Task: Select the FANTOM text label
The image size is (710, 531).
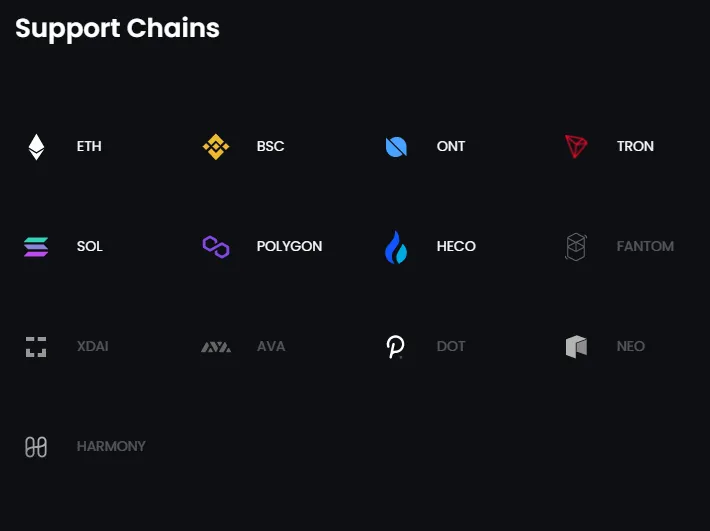Action: [x=645, y=246]
